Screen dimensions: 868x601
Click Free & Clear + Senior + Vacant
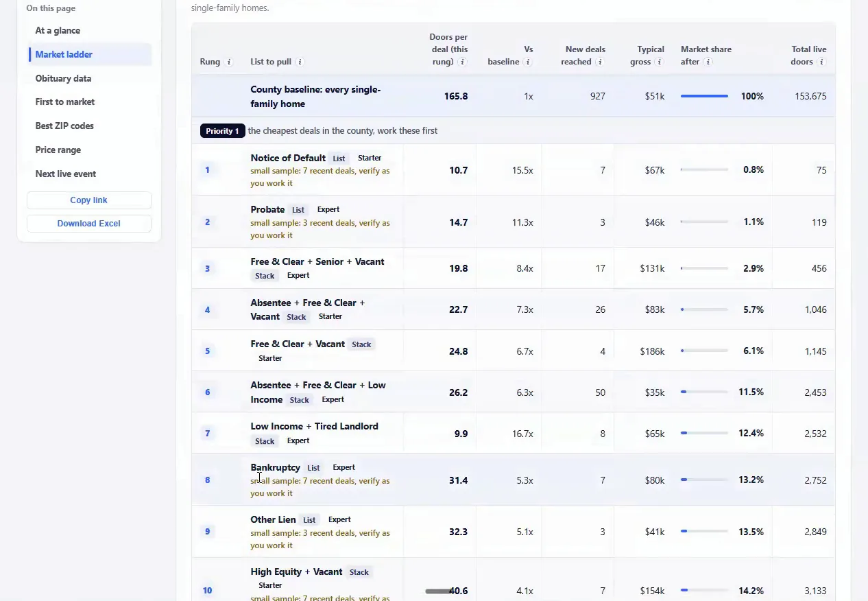[x=317, y=261]
